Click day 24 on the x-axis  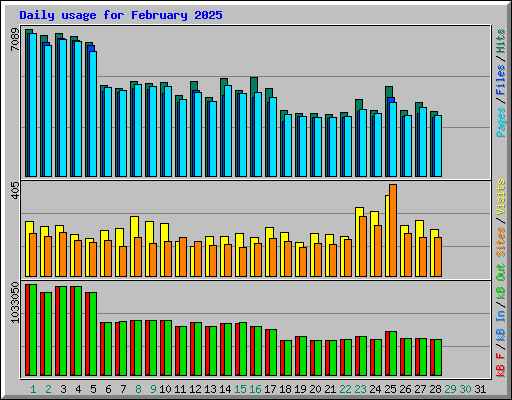(375, 389)
